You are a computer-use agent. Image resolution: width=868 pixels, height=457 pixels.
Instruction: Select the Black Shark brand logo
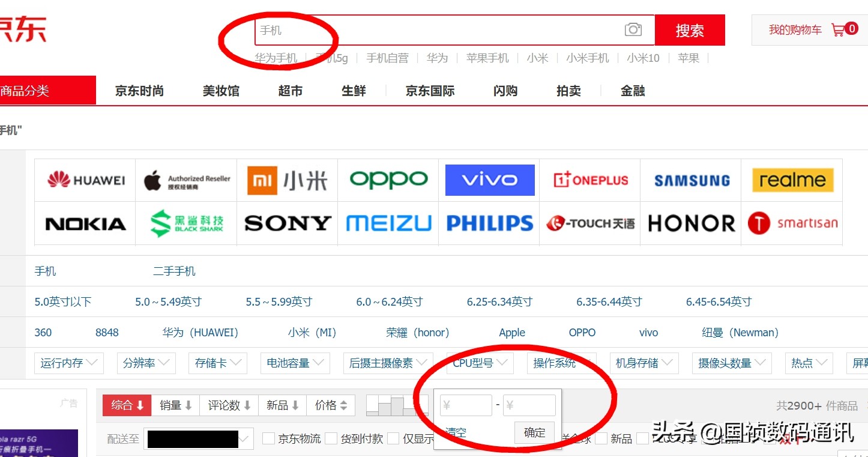pos(185,223)
